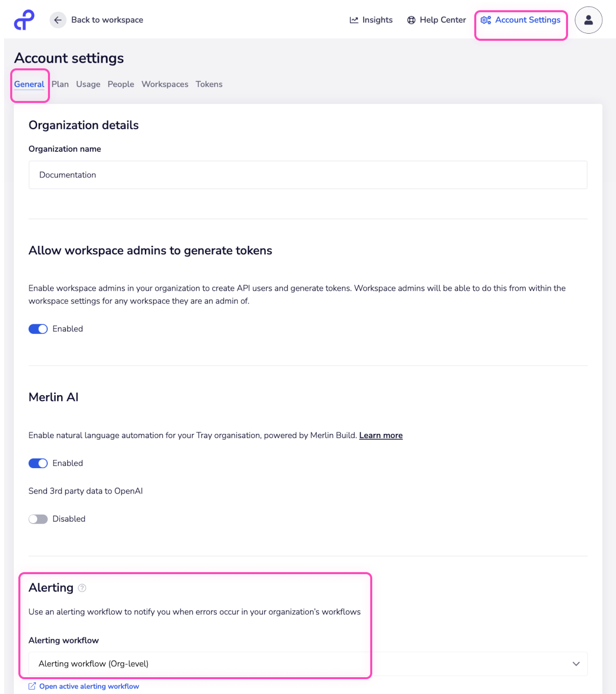Click the back arrow icon
Viewport: 616px width, 694px height.
[58, 20]
